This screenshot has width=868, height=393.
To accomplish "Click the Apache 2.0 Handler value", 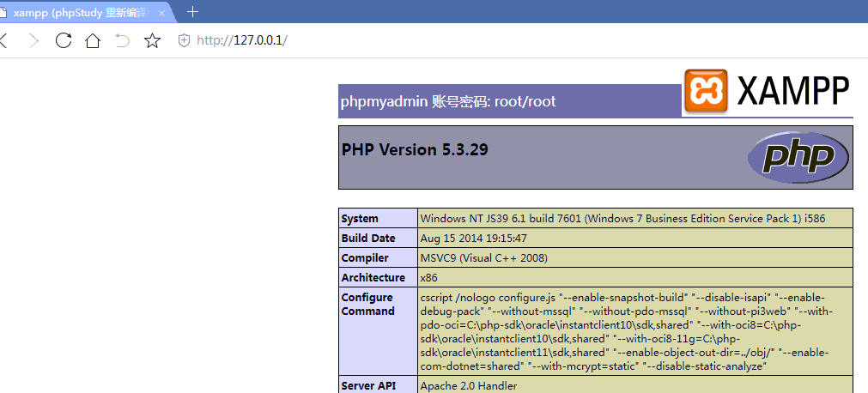I will (x=468, y=386).
